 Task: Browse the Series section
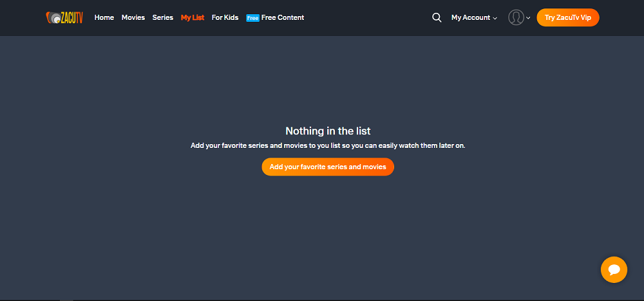[162, 18]
